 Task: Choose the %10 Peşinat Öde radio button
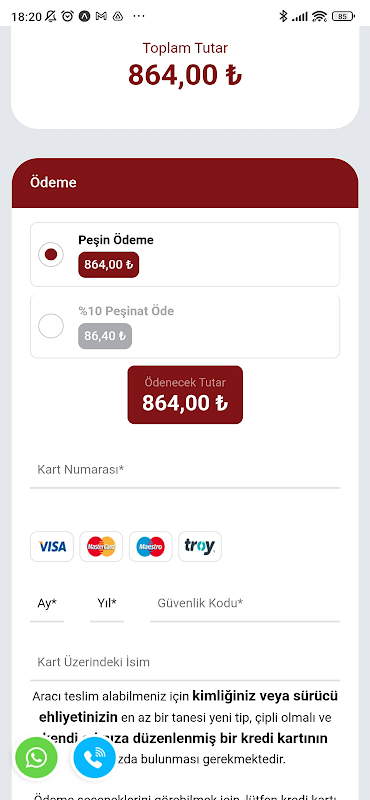point(51,326)
